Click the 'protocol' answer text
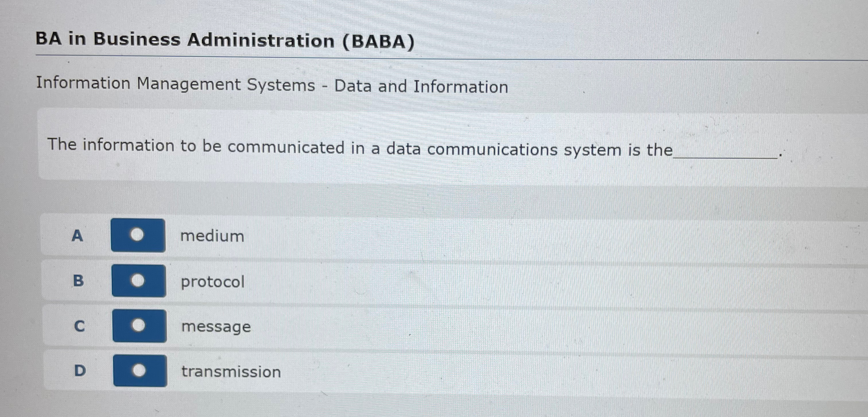The height and width of the screenshot is (417, 868). [x=213, y=282]
